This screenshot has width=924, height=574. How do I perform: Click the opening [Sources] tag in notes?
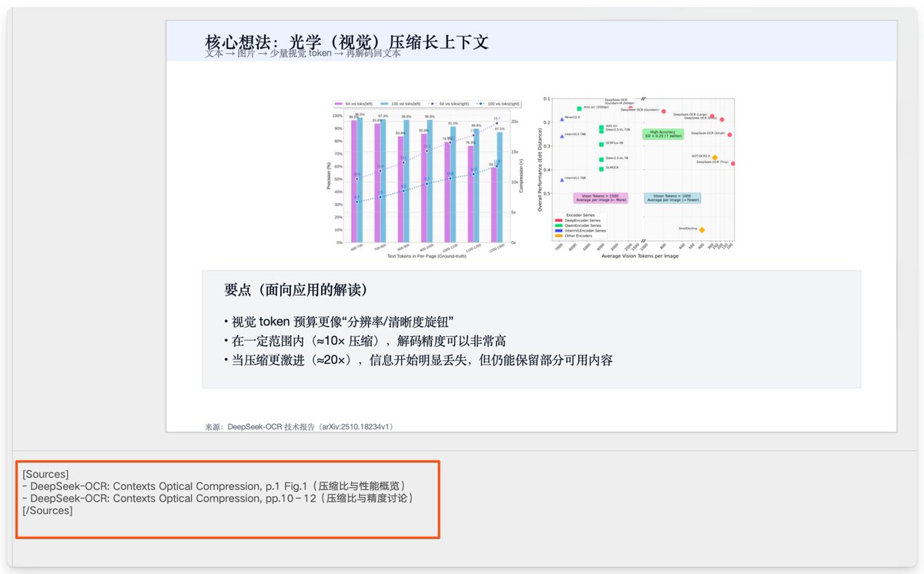[x=45, y=474]
